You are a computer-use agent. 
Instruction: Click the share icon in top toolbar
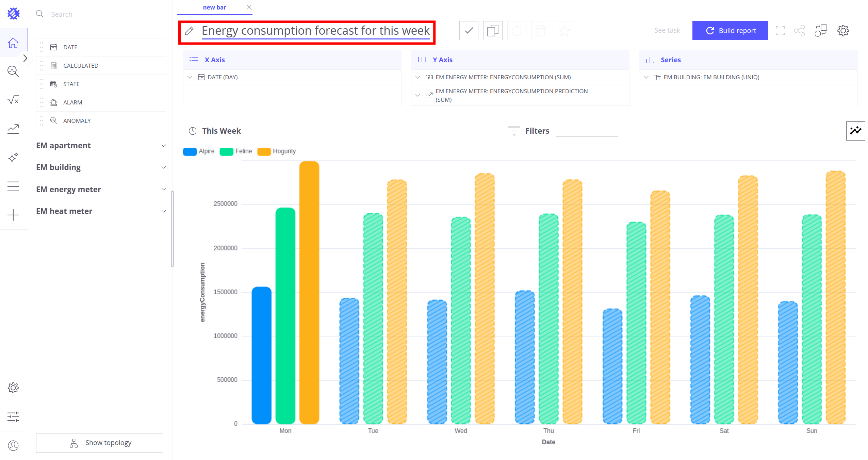pos(799,31)
